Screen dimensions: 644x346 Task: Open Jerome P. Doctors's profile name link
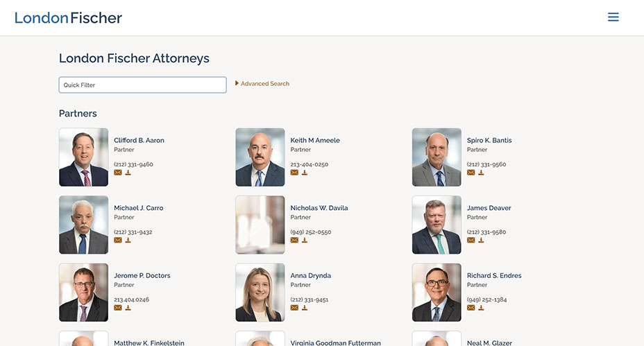tap(142, 275)
